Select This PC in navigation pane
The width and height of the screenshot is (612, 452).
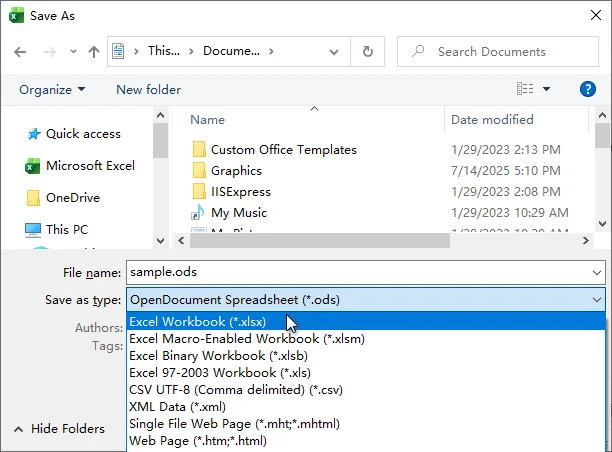(67, 230)
